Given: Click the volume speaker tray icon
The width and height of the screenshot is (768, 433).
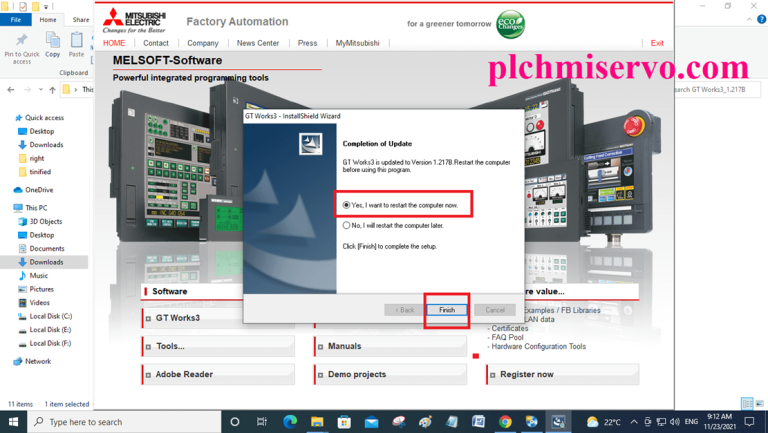Looking at the screenshot, I should pyautogui.click(x=675, y=422).
